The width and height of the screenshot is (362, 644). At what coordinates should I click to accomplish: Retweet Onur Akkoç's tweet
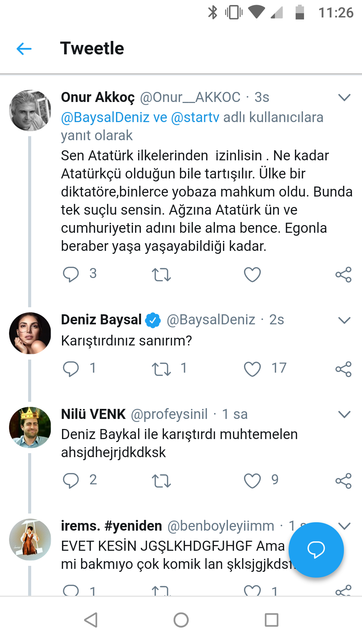(161, 275)
